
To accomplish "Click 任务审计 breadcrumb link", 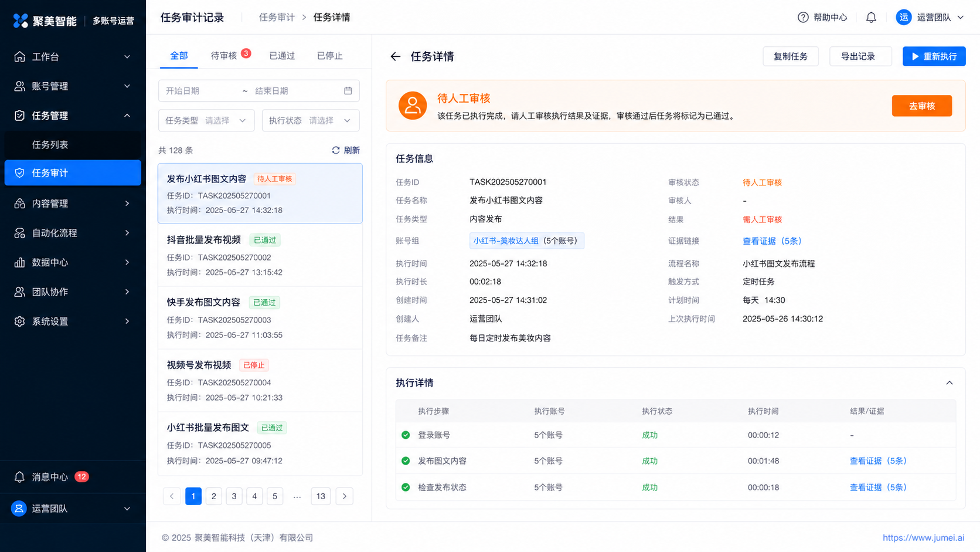I will click(277, 18).
